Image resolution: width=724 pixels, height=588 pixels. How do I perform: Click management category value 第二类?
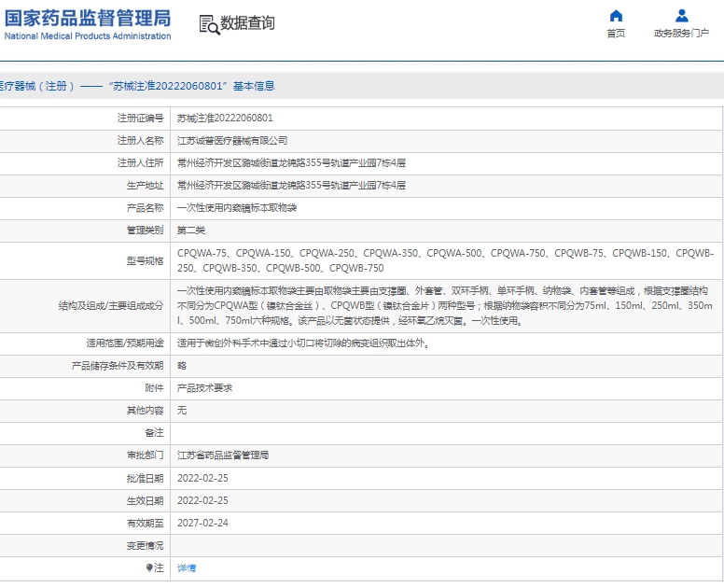191,230
